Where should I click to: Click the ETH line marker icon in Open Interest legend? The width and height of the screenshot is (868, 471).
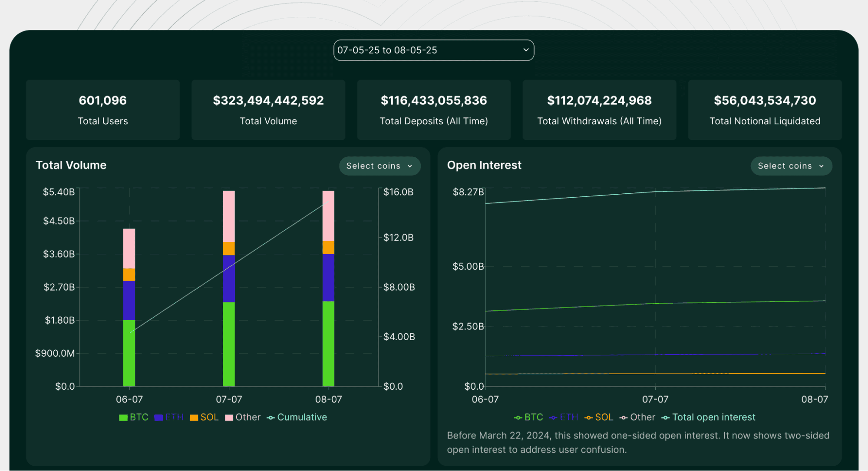pyautogui.click(x=553, y=418)
